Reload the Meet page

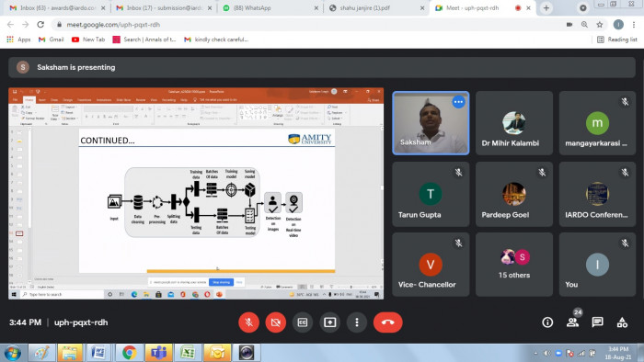(x=40, y=25)
